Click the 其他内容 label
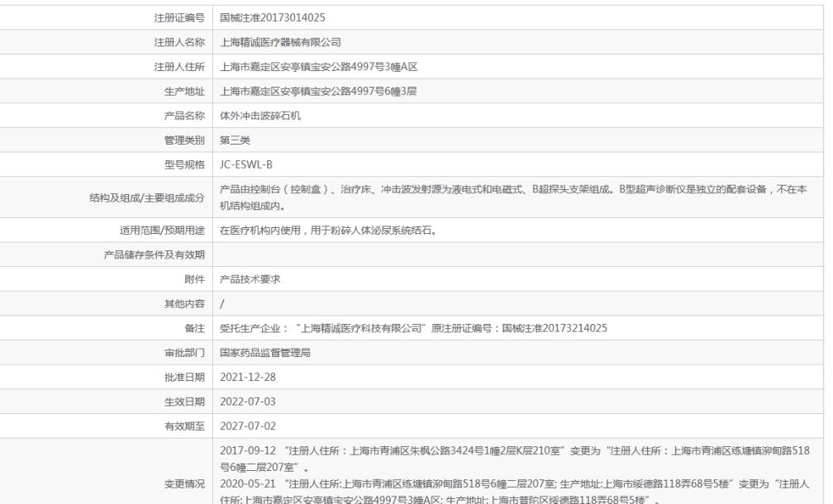833x504 pixels. pyautogui.click(x=184, y=303)
